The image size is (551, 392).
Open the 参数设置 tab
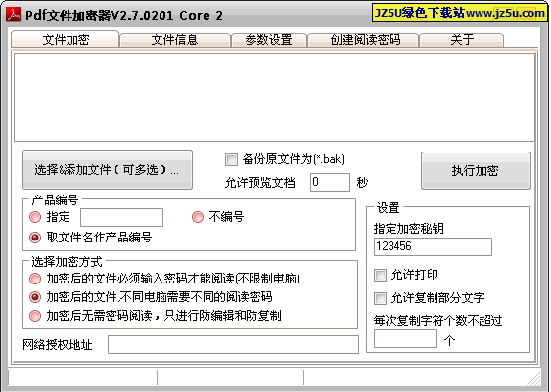point(269,40)
